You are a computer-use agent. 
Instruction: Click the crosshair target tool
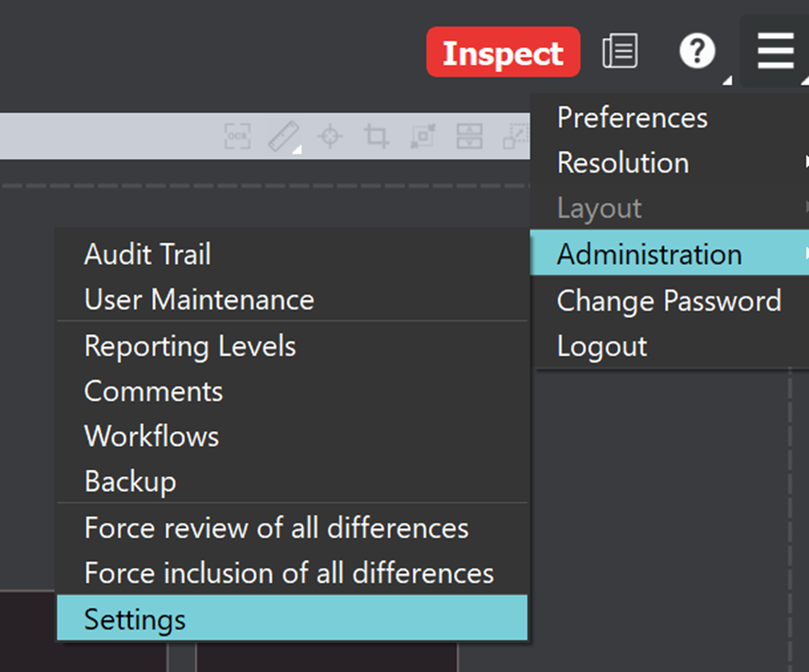pyautogui.click(x=330, y=136)
